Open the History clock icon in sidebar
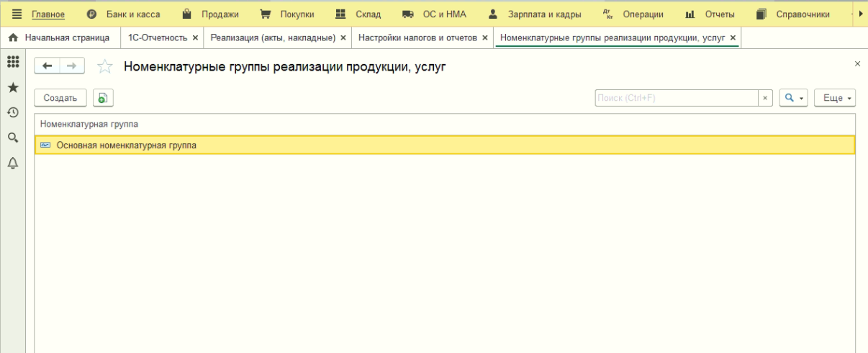 pyautogui.click(x=12, y=112)
